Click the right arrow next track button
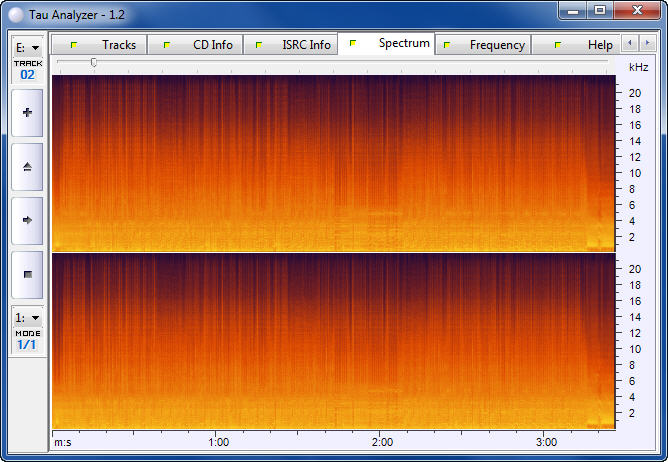The height and width of the screenshot is (462, 668). 27,220
